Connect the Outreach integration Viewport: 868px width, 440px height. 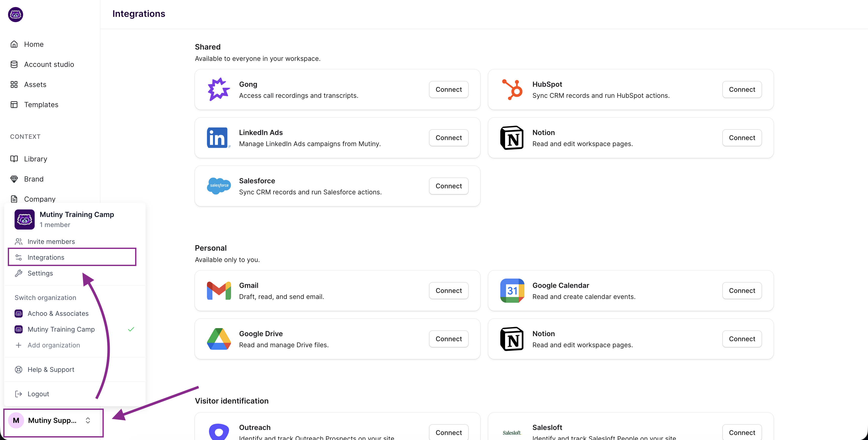coord(449,432)
